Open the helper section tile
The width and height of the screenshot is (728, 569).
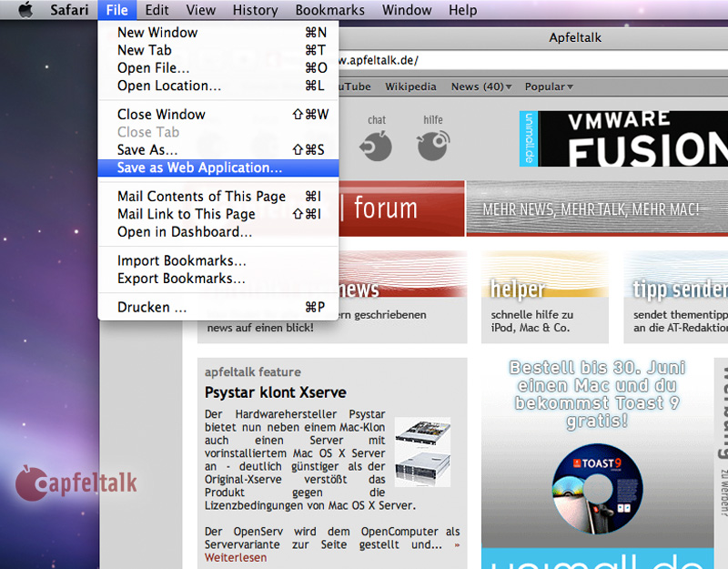544,297
